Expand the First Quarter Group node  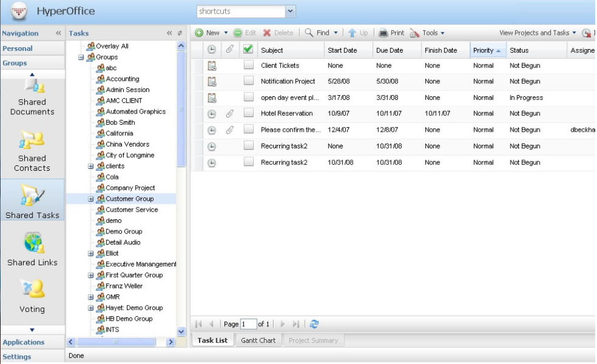click(x=91, y=275)
